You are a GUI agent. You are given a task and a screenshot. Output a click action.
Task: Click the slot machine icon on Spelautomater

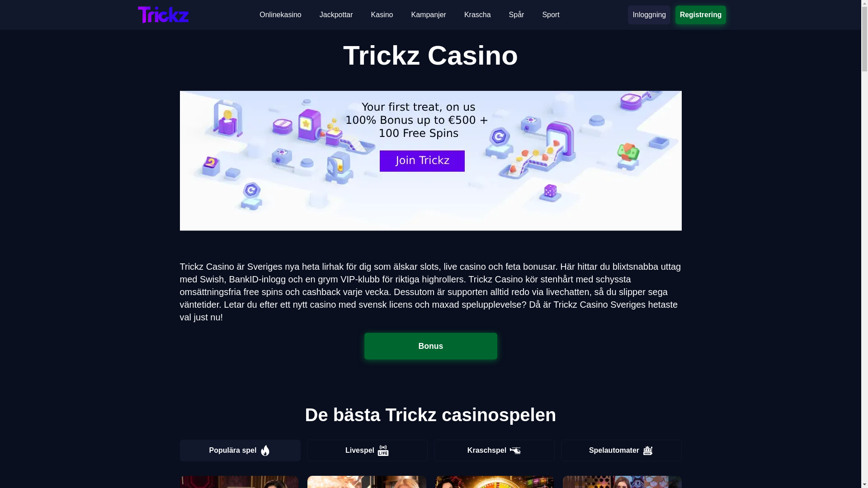click(x=648, y=450)
